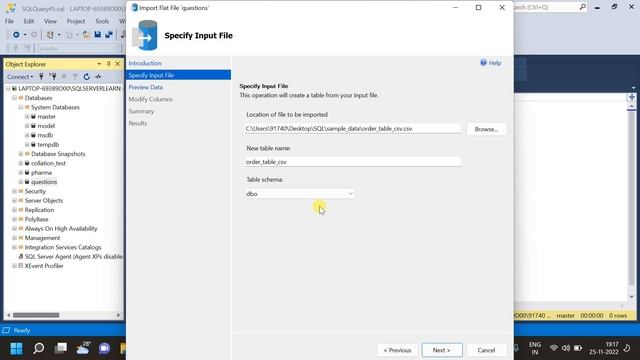Click the Save toolbar icon in SSMS

(x=98, y=35)
